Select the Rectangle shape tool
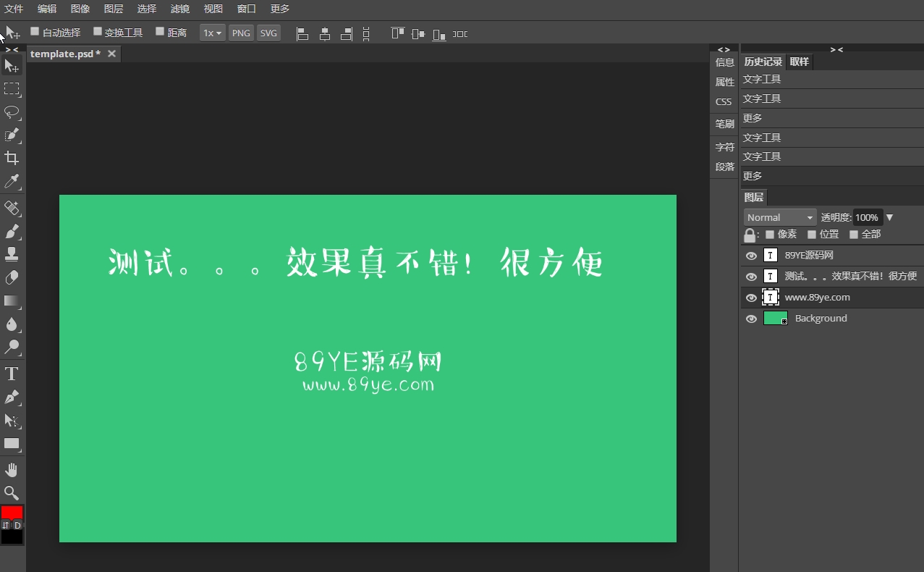Image resolution: width=924 pixels, height=572 pixels. click(x=12, y=444)
